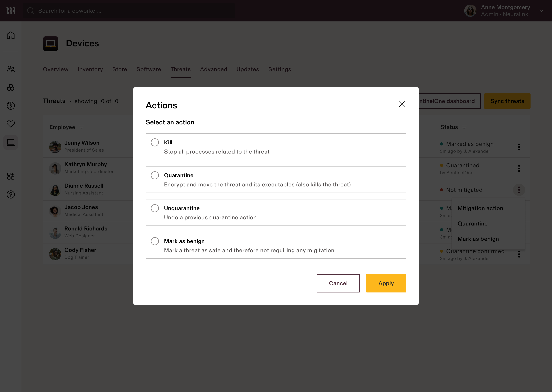Screen dimensions: 552x392
Task: Choose Mitigation action from context menu
Action: (x=480, y=208)
